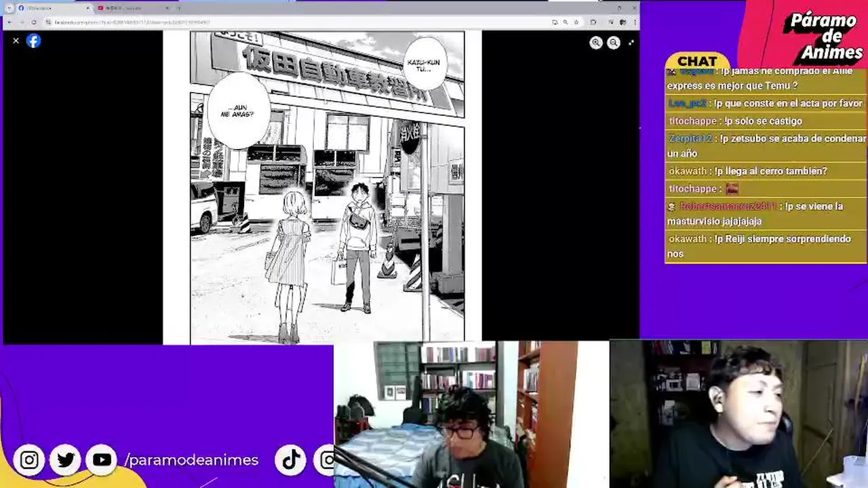Bookmark this page with the star icon
Viewport: 868px width, 488px height.
coord(576,22)
